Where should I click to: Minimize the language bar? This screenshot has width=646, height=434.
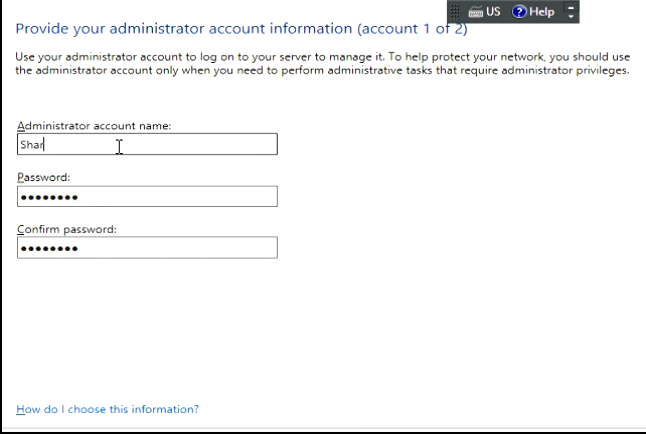[573, 8]
